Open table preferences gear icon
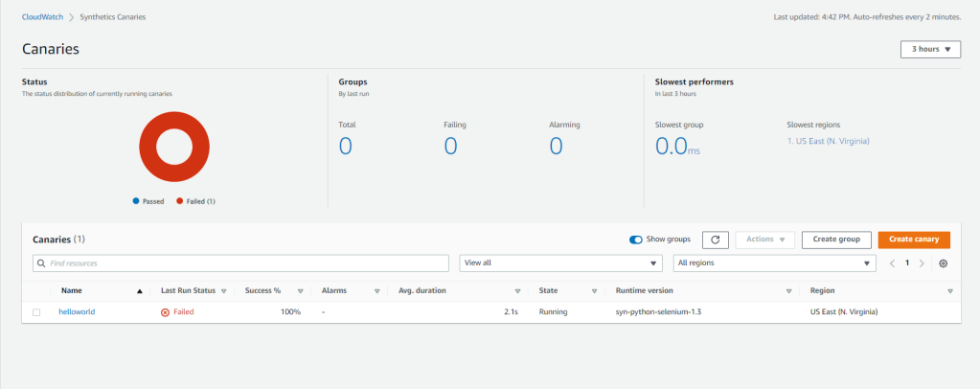The image size is (980, 389). tap(944, 263)
